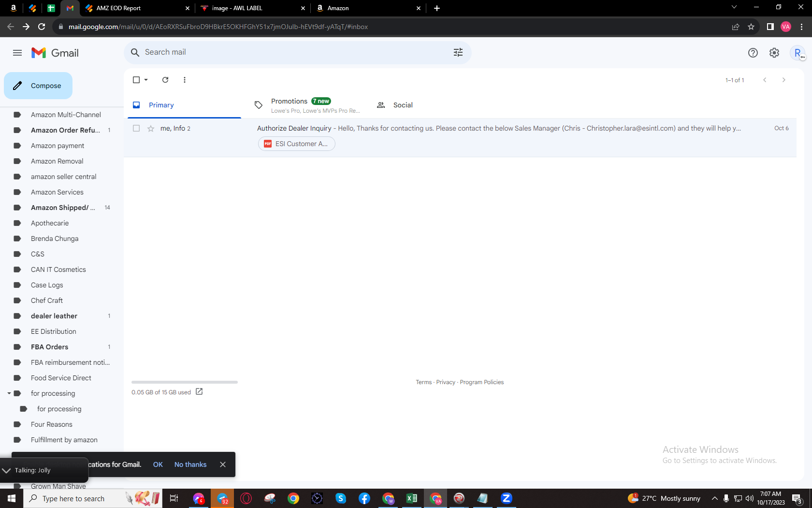This screenshot has width=812, height=508.
Task: Open the Gmail main menu hamburger icon
Action: tap(17, 53)
